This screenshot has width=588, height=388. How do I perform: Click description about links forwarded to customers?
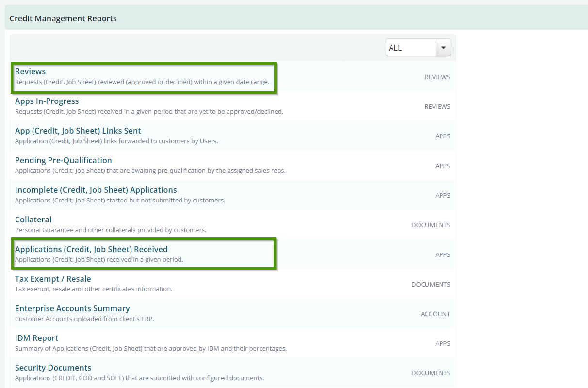(116, 141)
